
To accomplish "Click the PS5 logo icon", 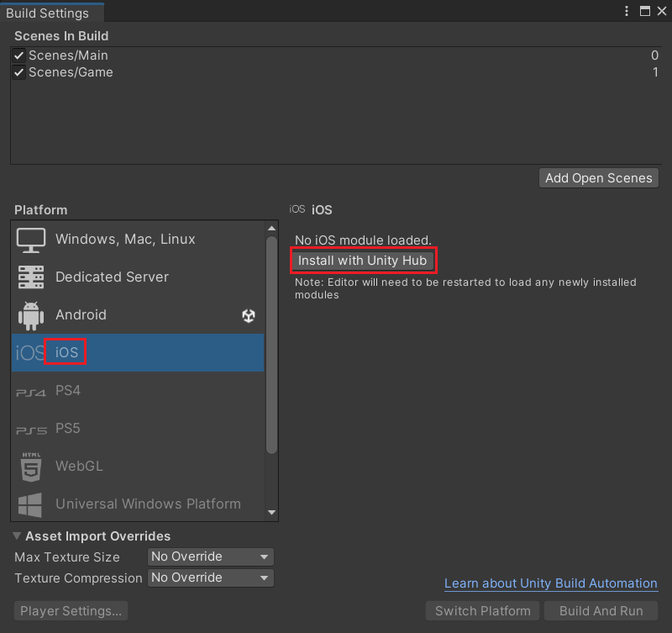I will click(x=31, y=430).
